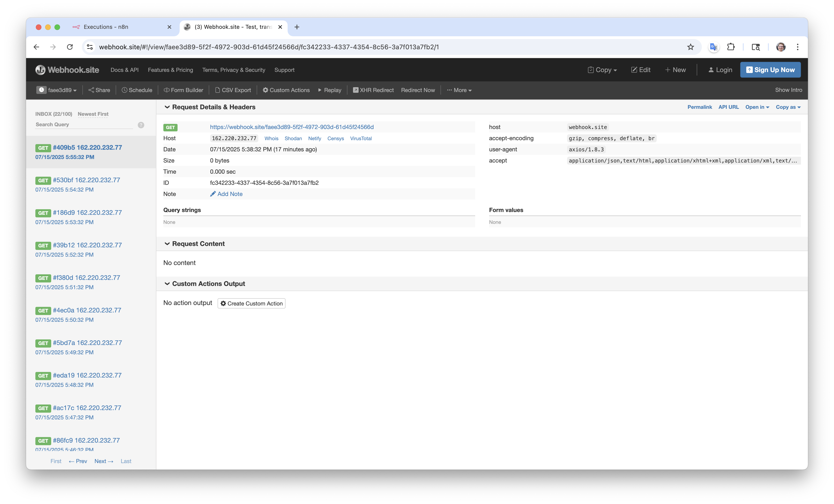The image size is (834, 504).
Task: Click the Replay play icon
Action: 320,90
